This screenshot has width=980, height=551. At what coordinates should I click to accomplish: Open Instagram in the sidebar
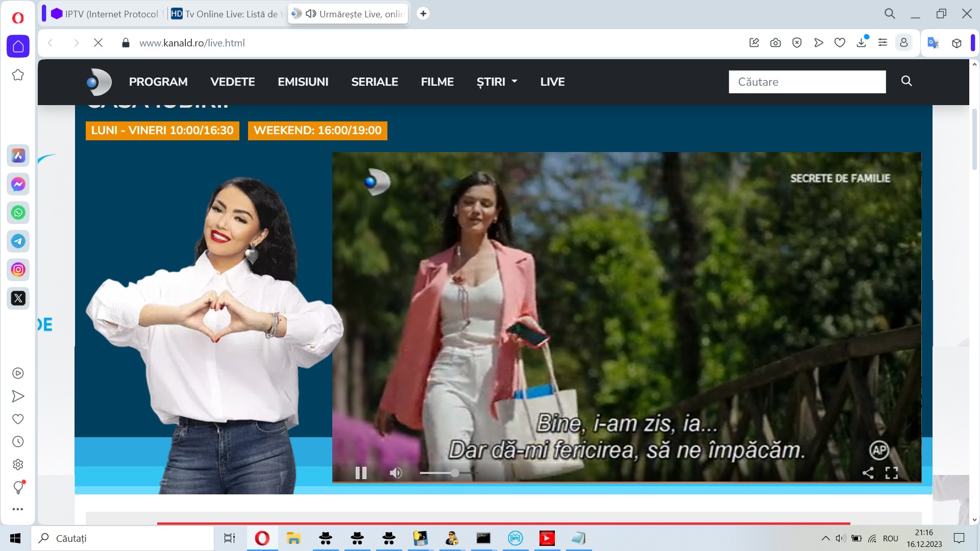18,270
